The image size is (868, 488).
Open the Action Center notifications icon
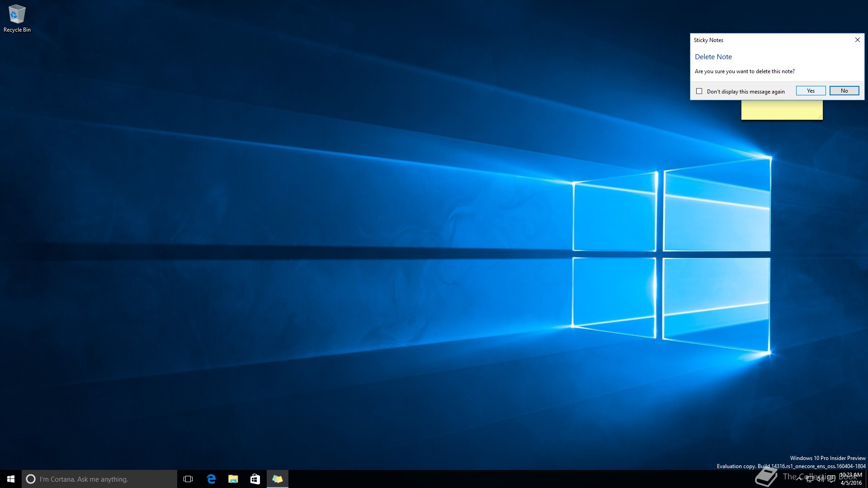pyautogui.click(x=831, y=479)
